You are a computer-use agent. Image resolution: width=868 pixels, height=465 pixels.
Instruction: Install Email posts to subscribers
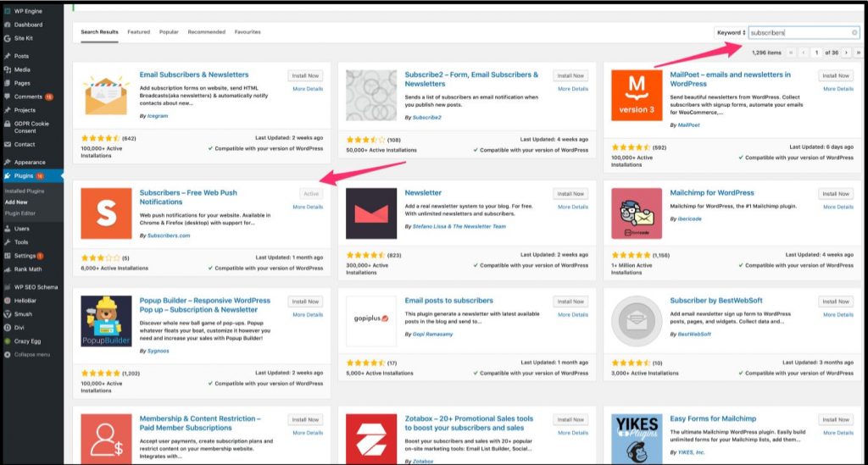click(570, 302)
